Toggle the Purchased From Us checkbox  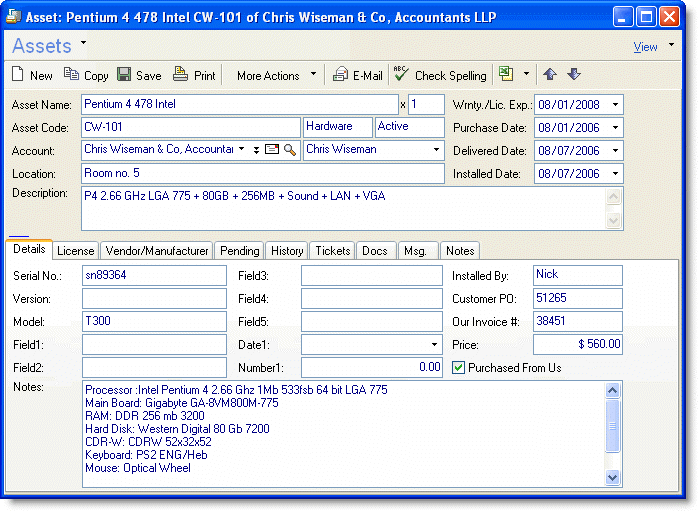[459, 368]
